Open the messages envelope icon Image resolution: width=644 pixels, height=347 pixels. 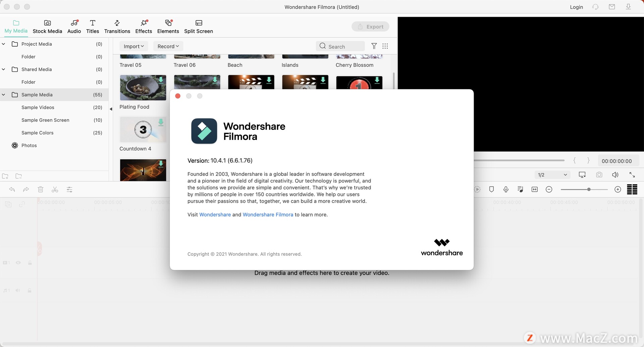612,7
